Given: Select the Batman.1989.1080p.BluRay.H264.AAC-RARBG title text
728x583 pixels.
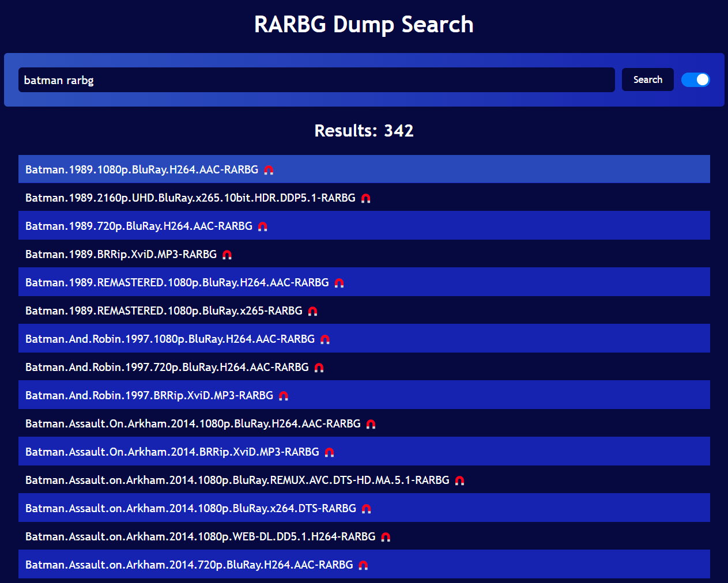Looking at the screenshot, I should coord(142,169).
